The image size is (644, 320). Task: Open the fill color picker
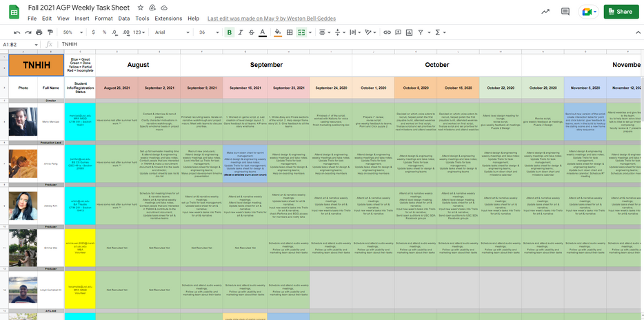click(278, 32)
